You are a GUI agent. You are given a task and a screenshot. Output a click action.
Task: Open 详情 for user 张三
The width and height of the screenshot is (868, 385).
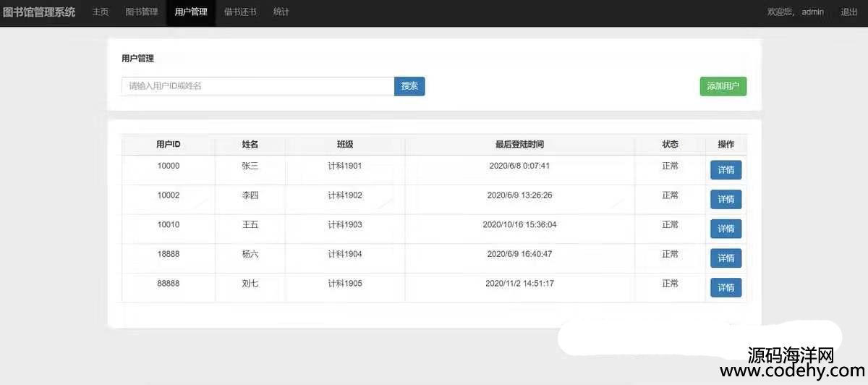[x=726, y=170]
